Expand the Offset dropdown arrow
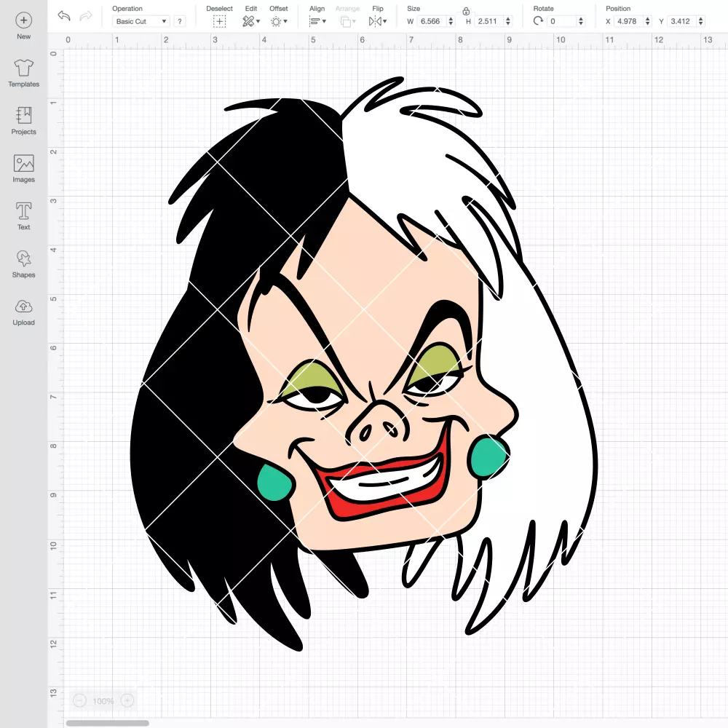The height and width of the screenshot is (728, 728). tap(285, 21)
